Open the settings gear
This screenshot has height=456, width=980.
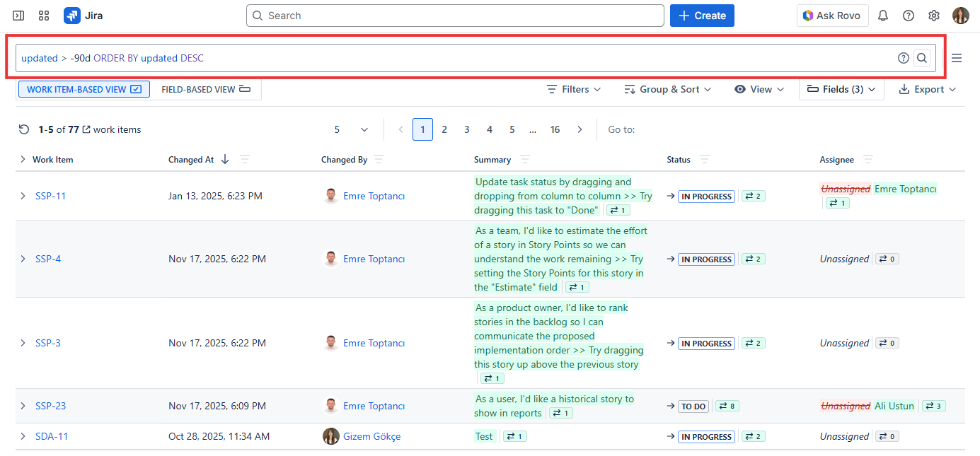[x=934, y=16]
